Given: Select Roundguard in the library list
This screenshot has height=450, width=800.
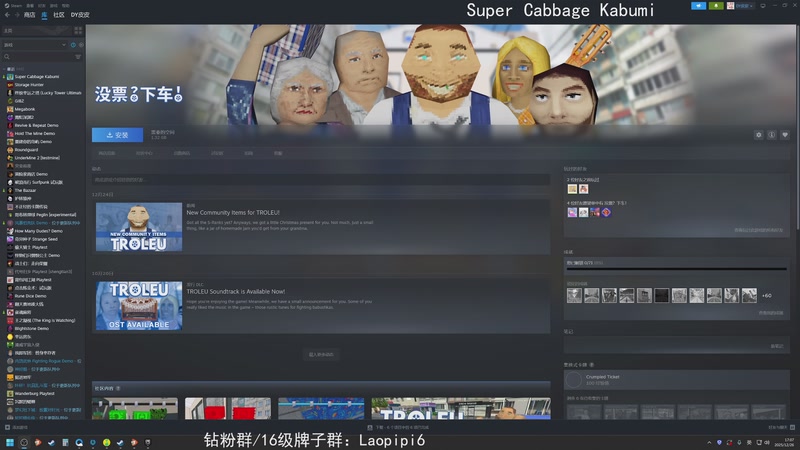Looking at the screenshot, I should pyautogui.click(x=26, y=150).
